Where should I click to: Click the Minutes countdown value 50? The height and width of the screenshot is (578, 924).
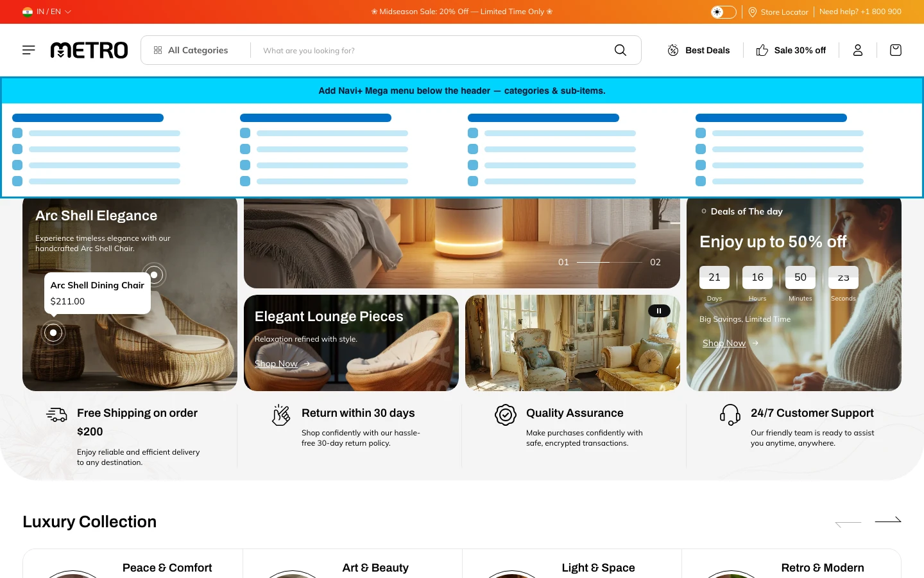pos(800,277)
